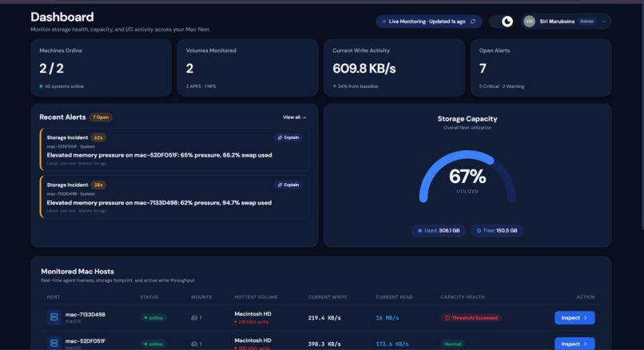The width and height of the screenshot is (644, 350).
Task: Click the 67% utilized capacity gauge
Action: (467, 177)
